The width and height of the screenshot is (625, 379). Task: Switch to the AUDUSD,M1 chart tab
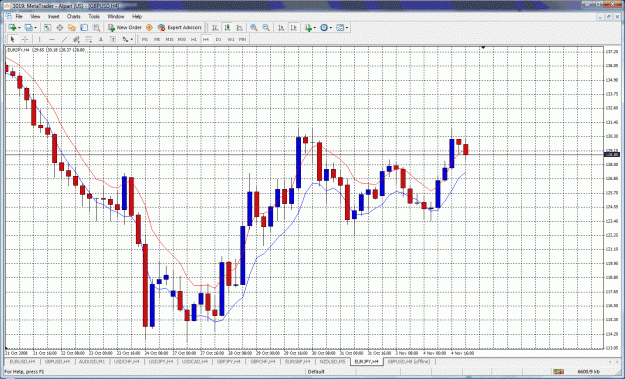coord(92,361)
